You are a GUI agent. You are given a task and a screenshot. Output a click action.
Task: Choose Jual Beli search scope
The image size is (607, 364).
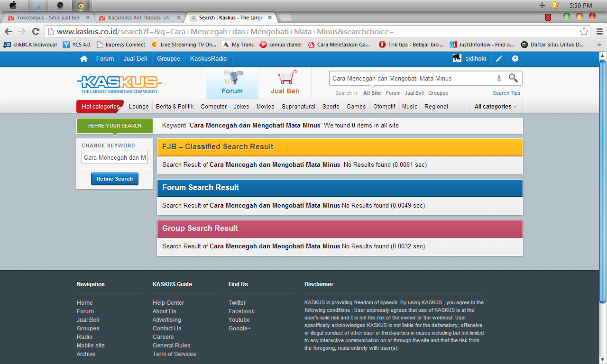[x=414, y=93]
